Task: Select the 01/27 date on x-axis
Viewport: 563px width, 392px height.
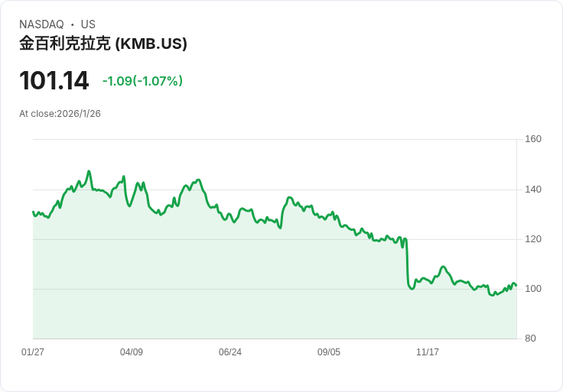Action: [33, 352]
